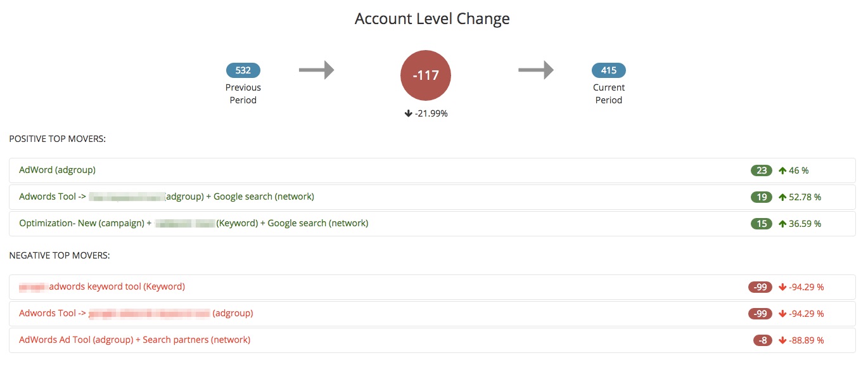Select the Optimization- New campaign row
The height and width of the screenshot is (379, 868).
coord(433,224)
